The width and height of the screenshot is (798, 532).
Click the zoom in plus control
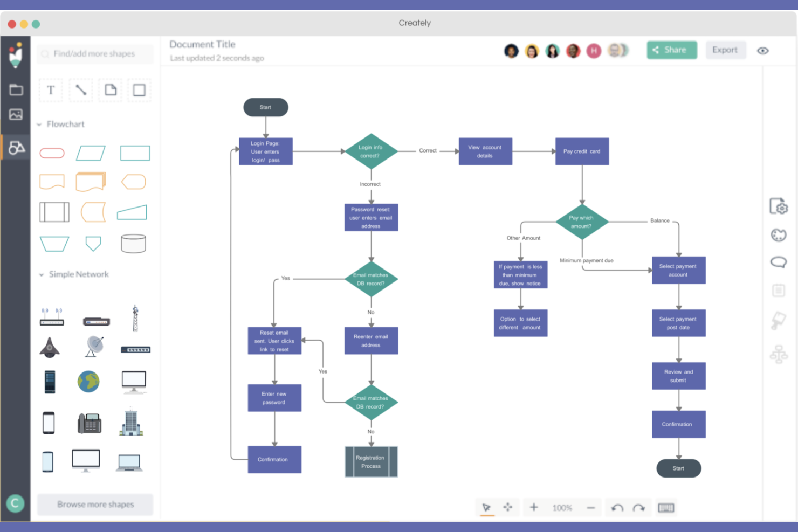tap(534, 507)
